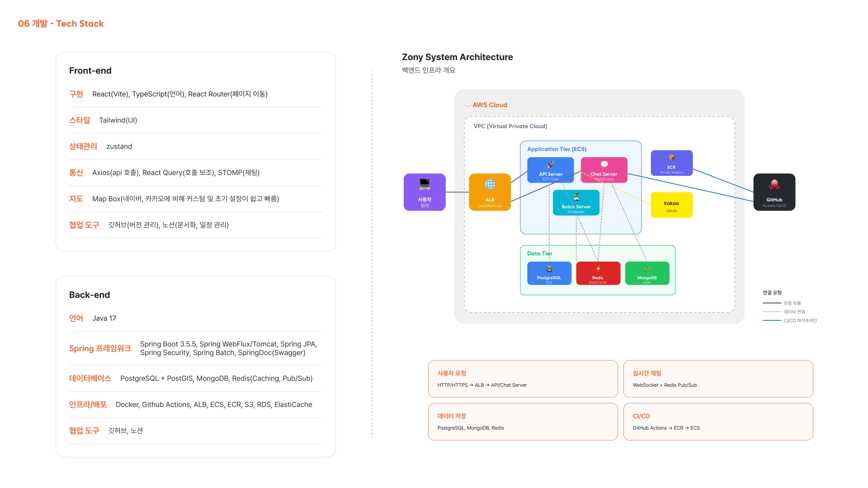Click the Spring 프레임워크 row label

(100, 348)
